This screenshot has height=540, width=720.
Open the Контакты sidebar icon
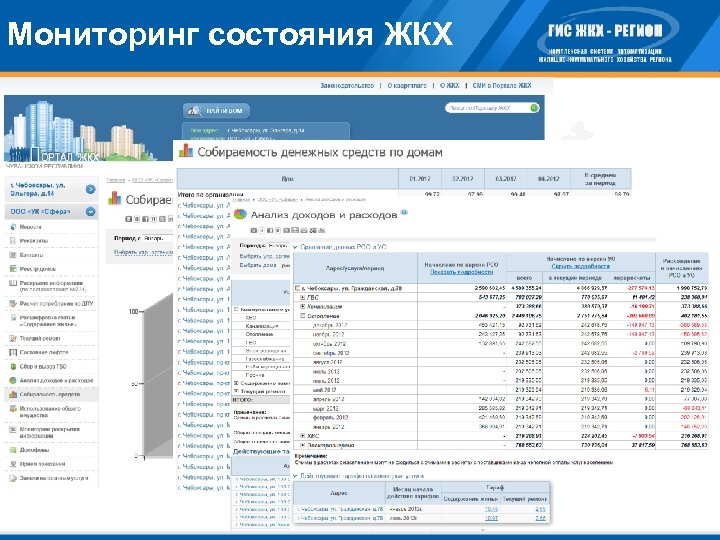(13, 255)
